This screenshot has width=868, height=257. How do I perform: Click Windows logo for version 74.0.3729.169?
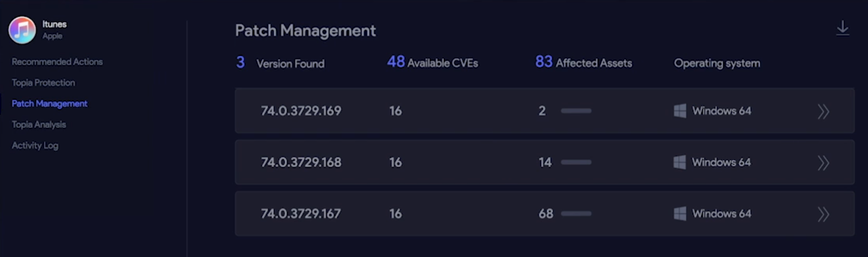(680, 111)
